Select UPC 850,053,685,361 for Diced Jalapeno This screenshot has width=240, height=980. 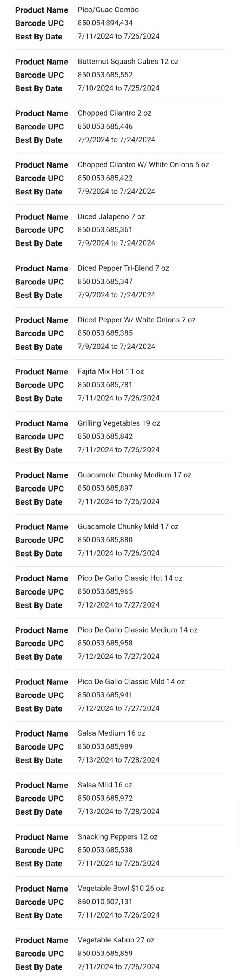(105, 230)
